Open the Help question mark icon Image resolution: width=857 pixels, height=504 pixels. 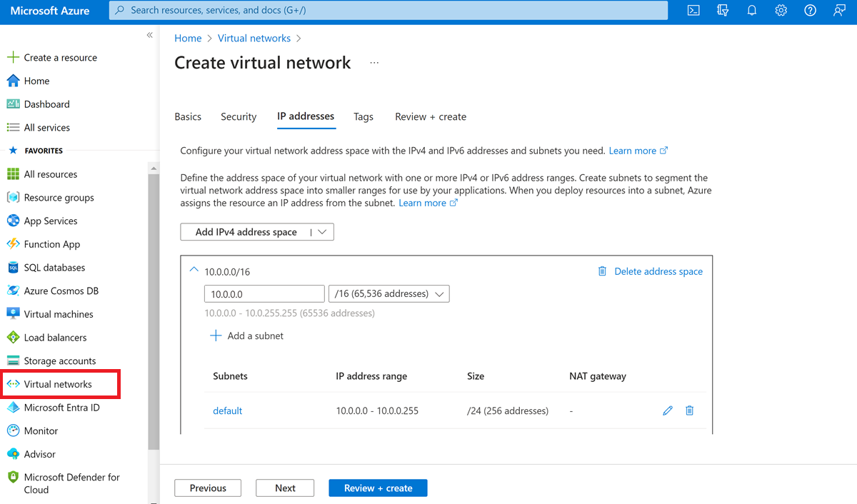click(x=809, y=10)
